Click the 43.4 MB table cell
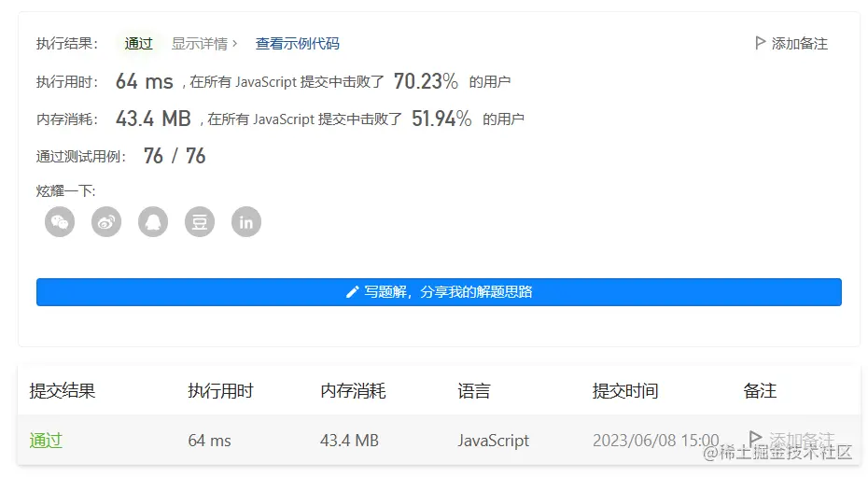Image resolution: width=868 pixels, height=477 pixels. (x=349, y=441)
